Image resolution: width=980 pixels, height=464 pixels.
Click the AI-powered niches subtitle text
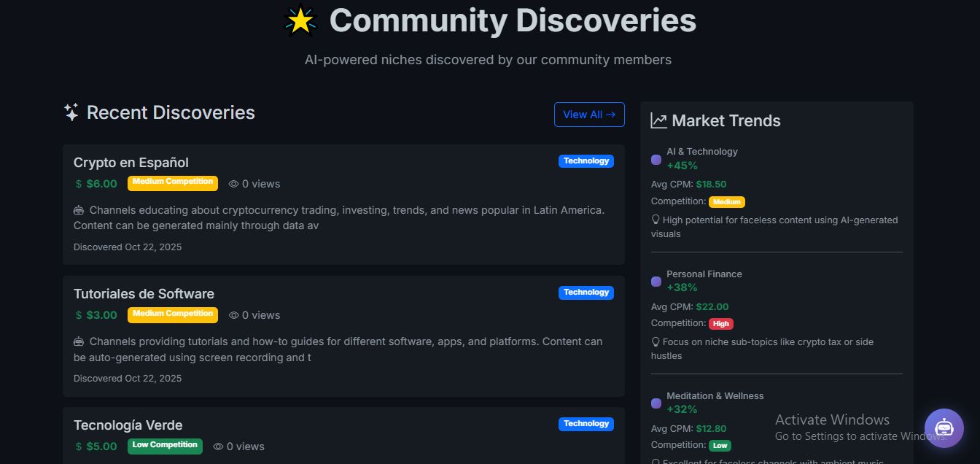point(488,60)
